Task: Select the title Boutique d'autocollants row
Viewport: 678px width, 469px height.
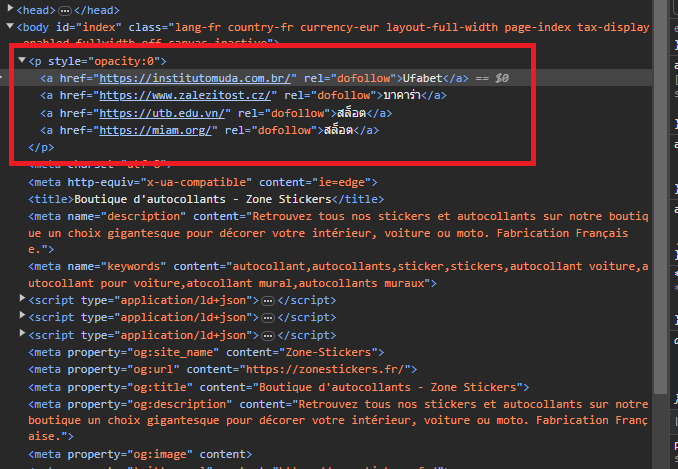Action: (x=206, y=199)
